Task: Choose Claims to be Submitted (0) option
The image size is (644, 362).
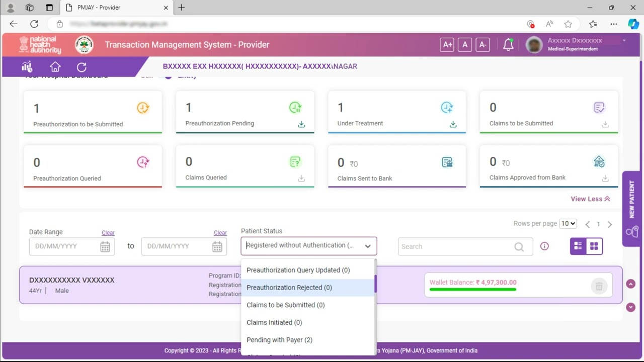Action: coord(308,305)
